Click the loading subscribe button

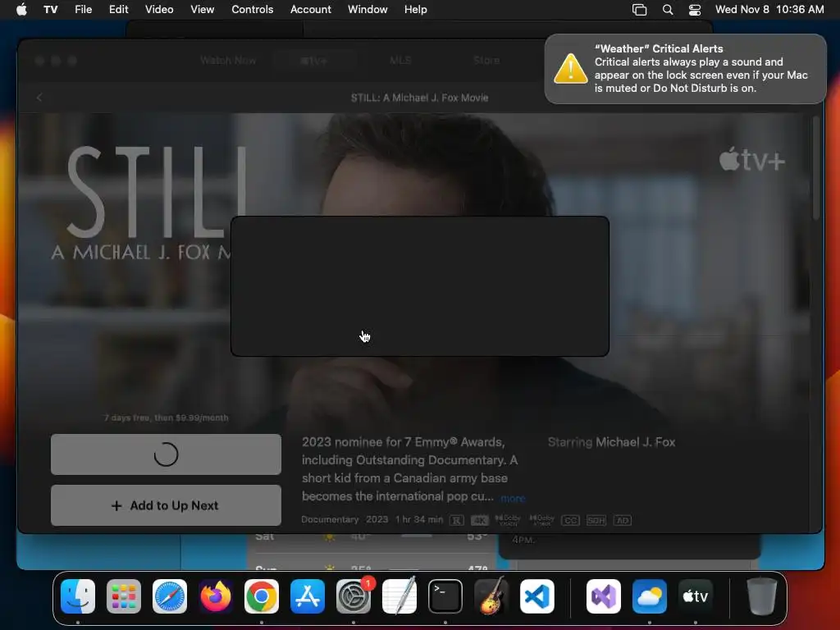166,454
